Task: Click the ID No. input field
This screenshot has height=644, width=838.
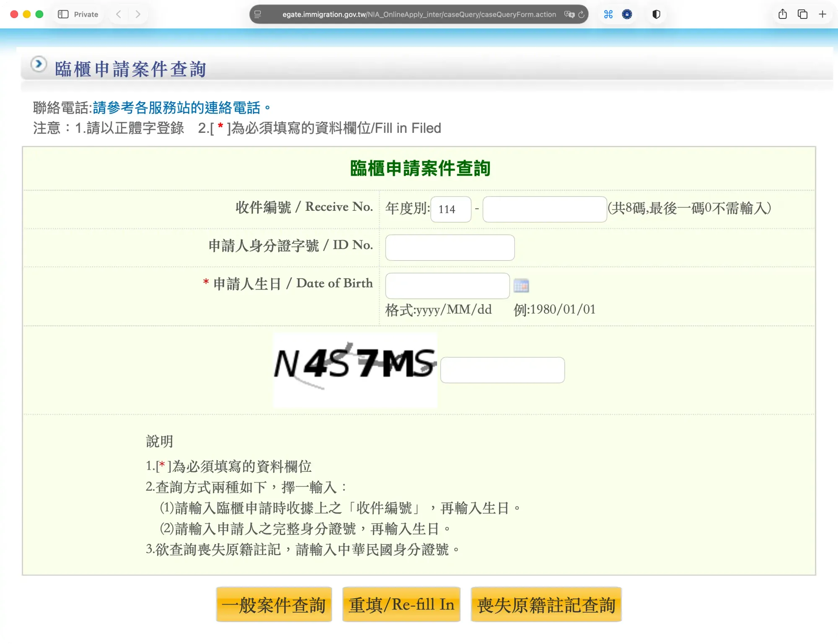Action: click(450, 247)
